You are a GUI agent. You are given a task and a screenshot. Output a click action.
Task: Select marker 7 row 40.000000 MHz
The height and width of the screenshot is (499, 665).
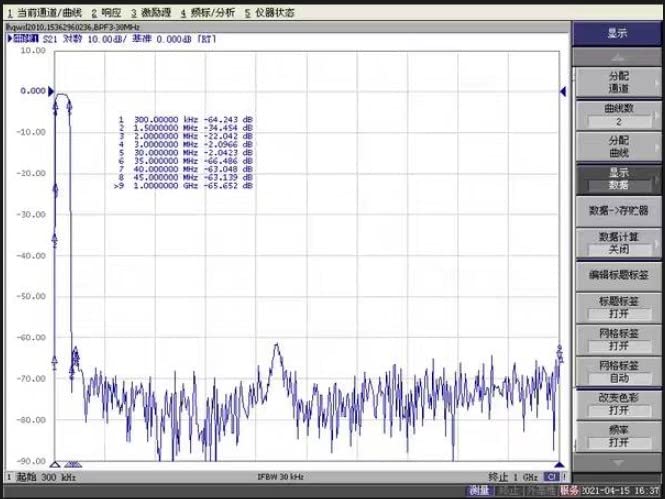click(185, 169)
